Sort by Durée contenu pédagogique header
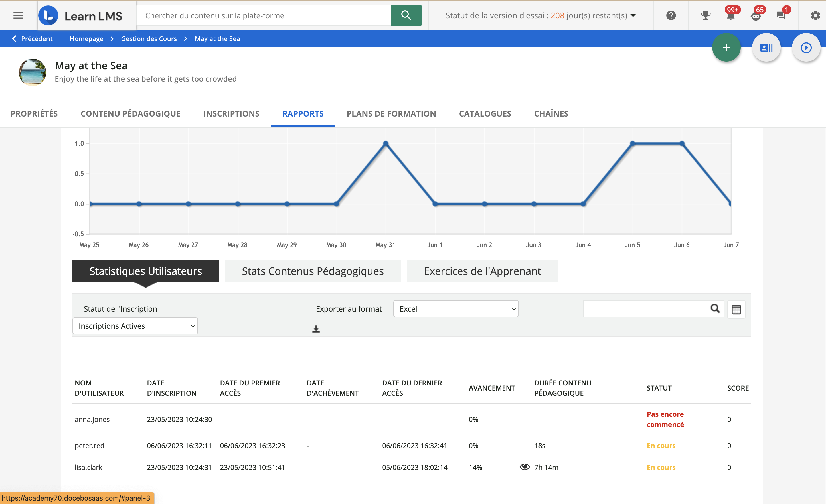 click(563, 388)
